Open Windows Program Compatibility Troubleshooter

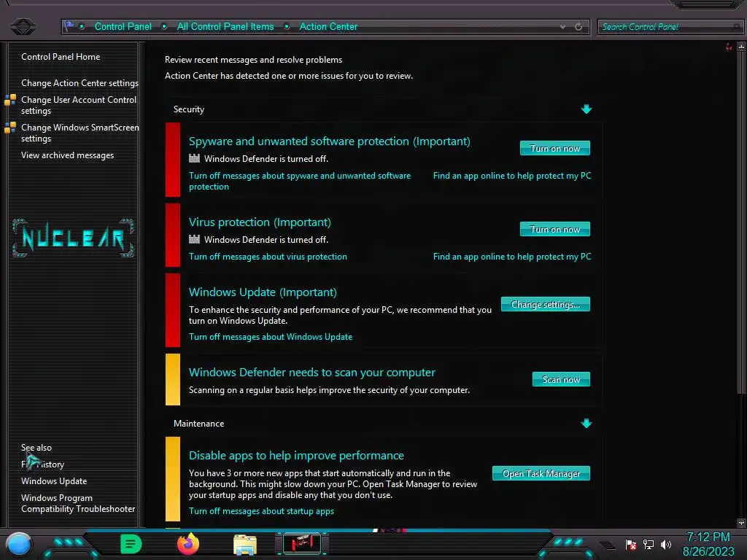pos(78,503)
